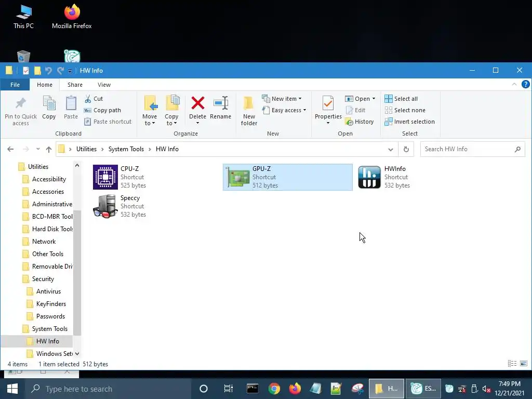Open This PC desktop icon

pyautogui.click(x=23, y=16)
